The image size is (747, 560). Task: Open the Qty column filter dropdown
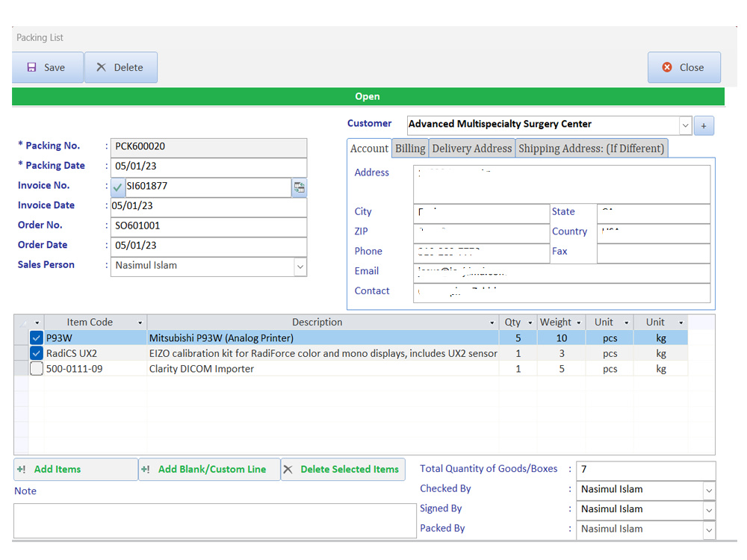pyautogui.click(x=530, y=323)
